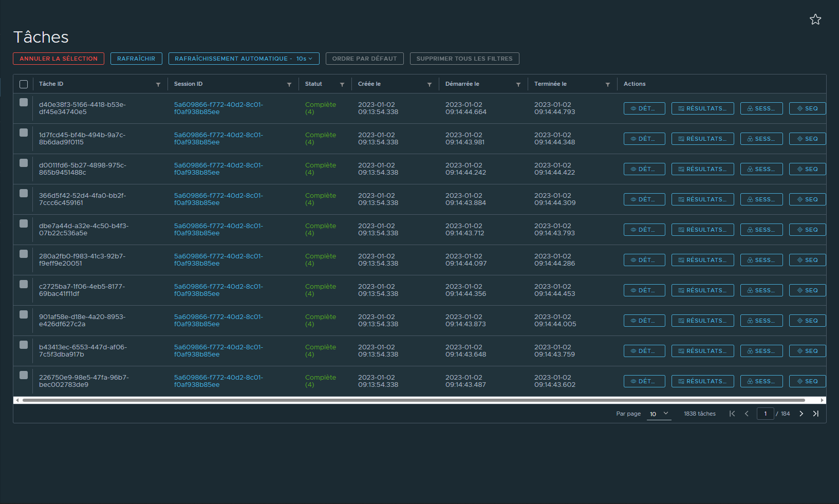Sort by Session ID column header
The width and height of the screenshot is (839, 504).
tap(188, 84)
